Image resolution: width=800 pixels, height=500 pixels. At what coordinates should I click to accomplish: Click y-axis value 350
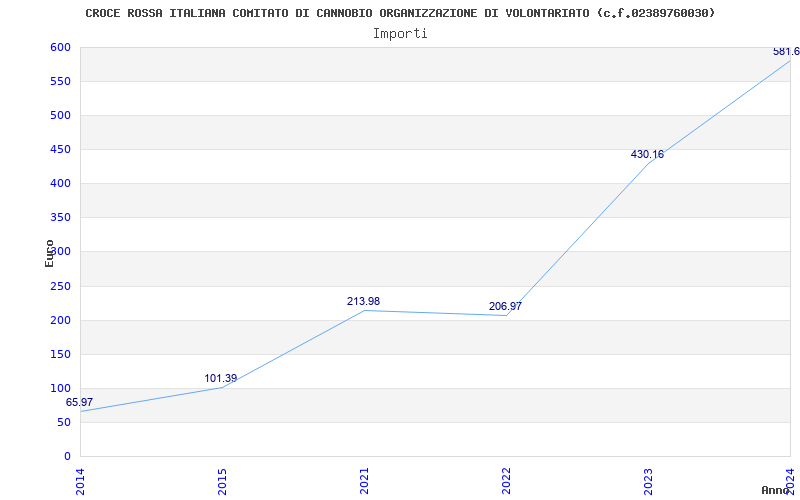(x=60, y=218)
